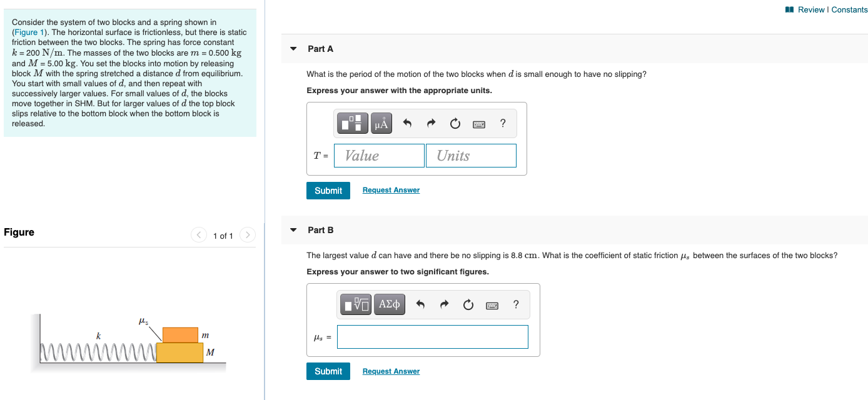The height and width of the screenshot is (400, 868).
Task: Open the keyboard shortcuts icon in Part A
Action: coord(478,123)
